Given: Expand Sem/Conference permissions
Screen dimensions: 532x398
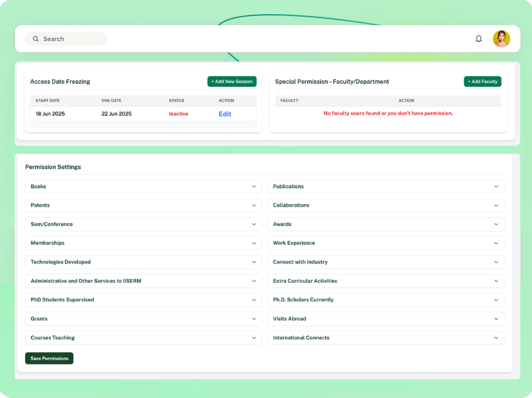Looking at the screenshot, I should click(144, 224).
